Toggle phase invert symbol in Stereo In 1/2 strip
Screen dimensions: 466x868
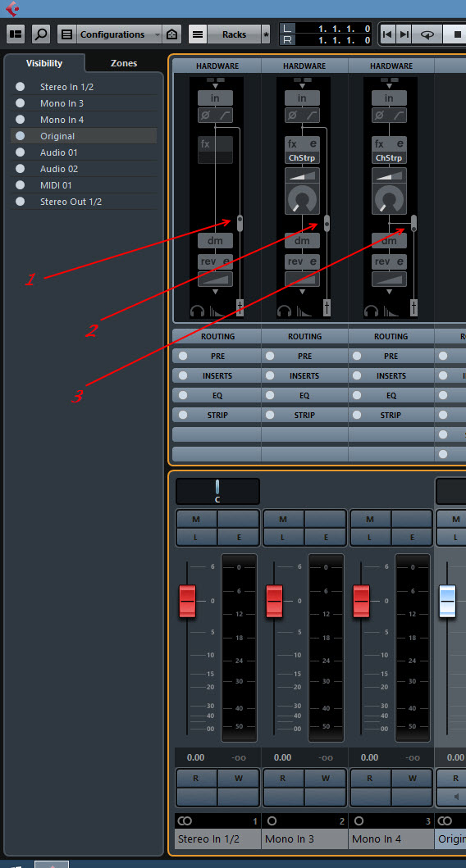pos(206,115)
